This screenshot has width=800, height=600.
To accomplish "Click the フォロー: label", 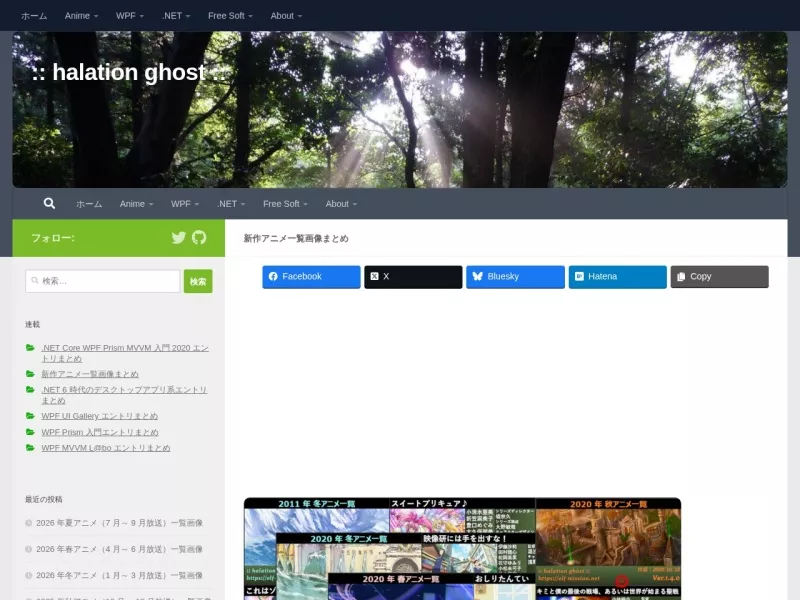I will pos(53,238).
